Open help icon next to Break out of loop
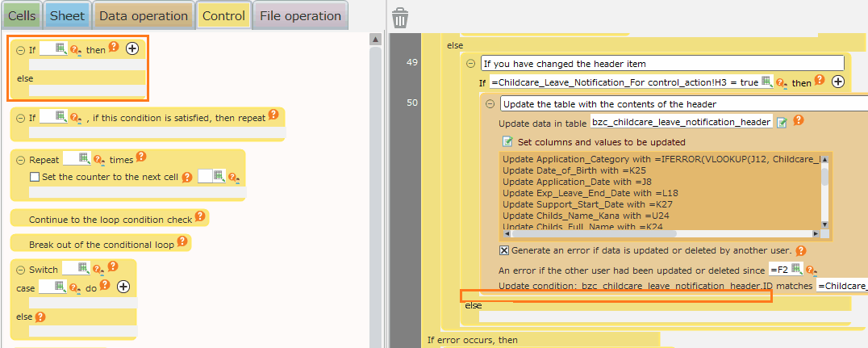The width and height of the screenshot is (868, 348). pyautogui.click(x=183, y=241)
